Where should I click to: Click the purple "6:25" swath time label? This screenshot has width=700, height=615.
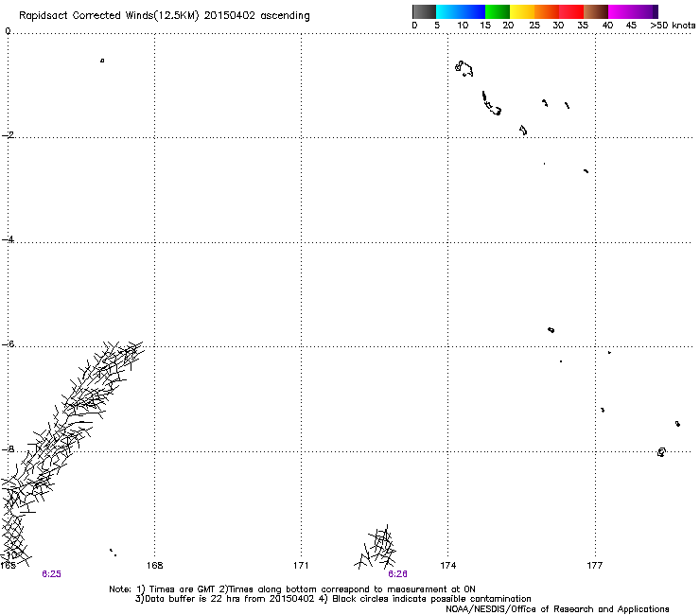51,574
